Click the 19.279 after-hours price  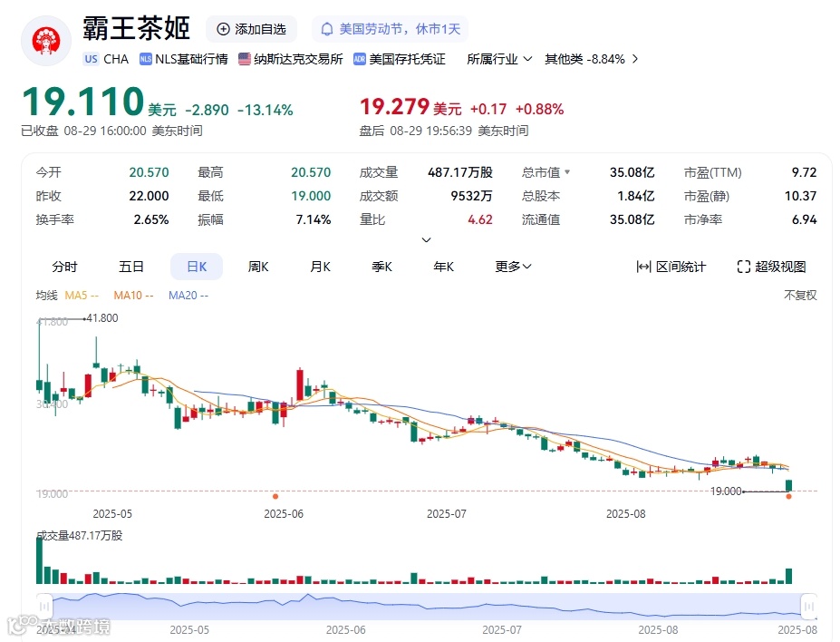tap(395, 107)
